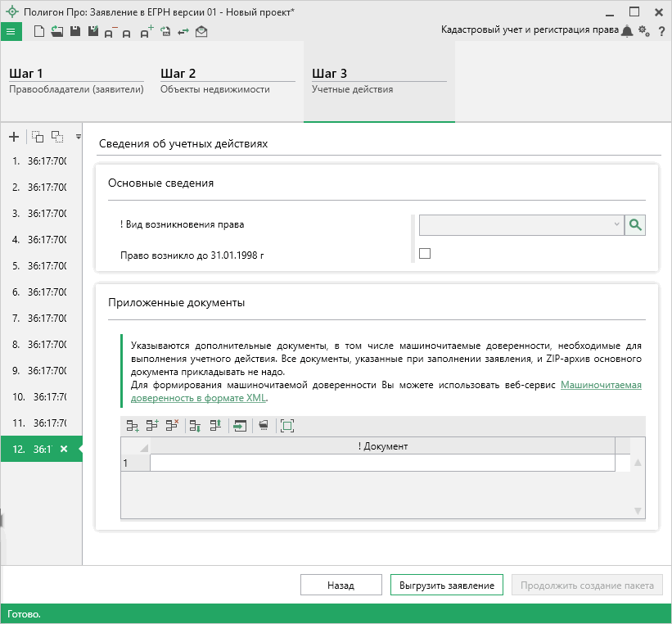Click the magnifier search button beside right type field
Screen dimensions: 672x624
point(635,225)
